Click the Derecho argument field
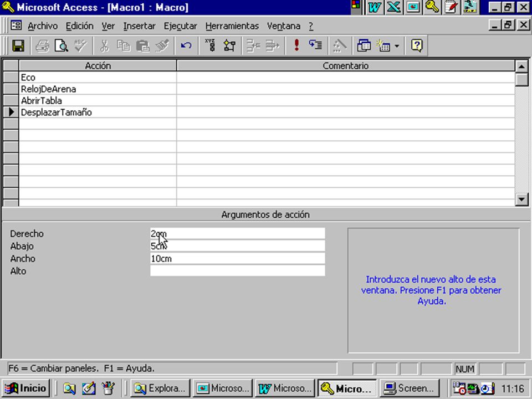 click(238, 233)
